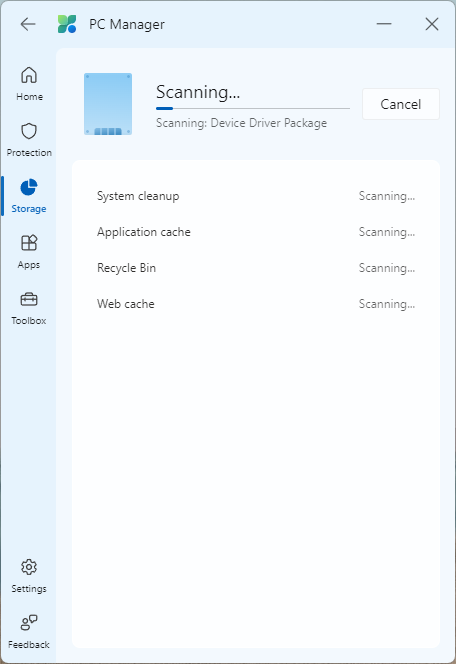456x664 pixels.
Task: Close the PC Manager window
Action: pyautogui.click(x=432, y=24)
